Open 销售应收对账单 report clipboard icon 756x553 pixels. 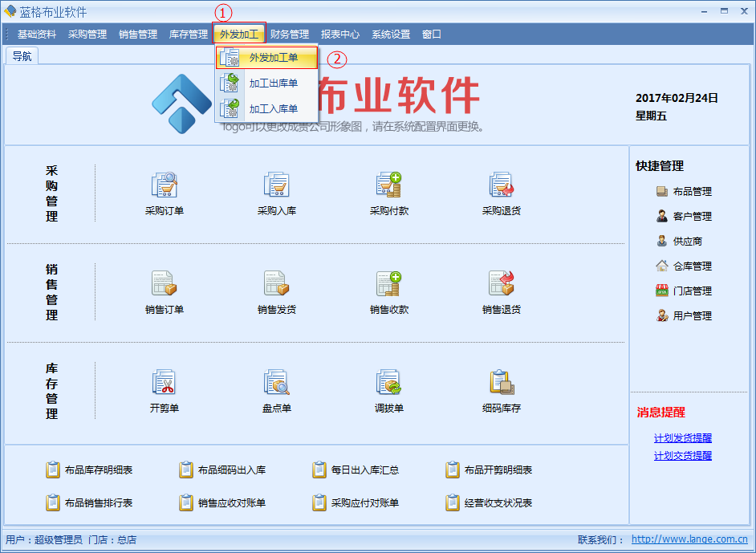coord(185,503)
